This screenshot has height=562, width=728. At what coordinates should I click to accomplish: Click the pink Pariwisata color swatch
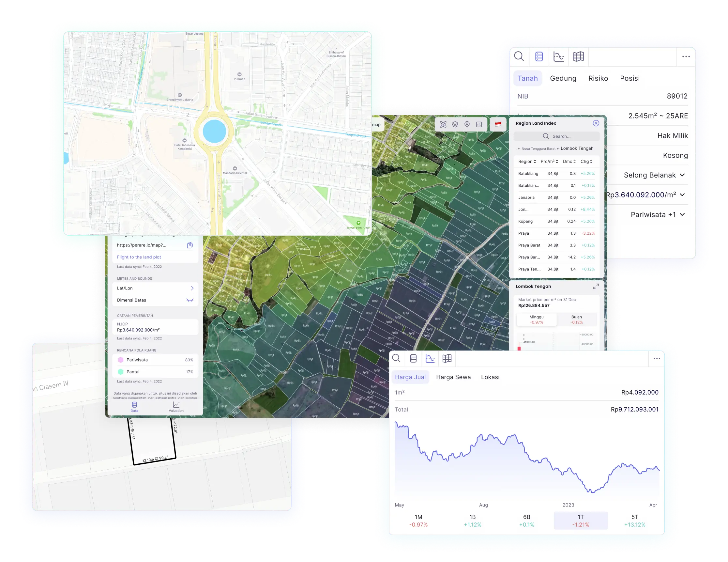[121, 360]
